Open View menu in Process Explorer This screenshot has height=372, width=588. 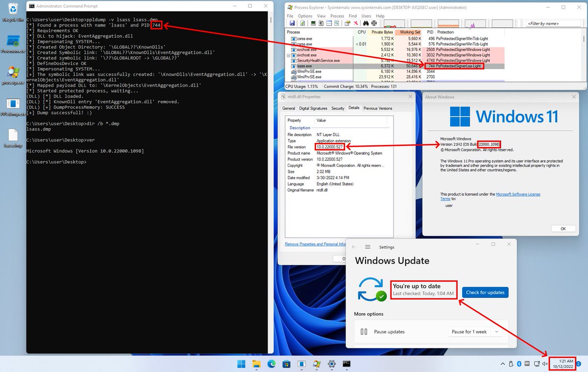pos(321,16)
